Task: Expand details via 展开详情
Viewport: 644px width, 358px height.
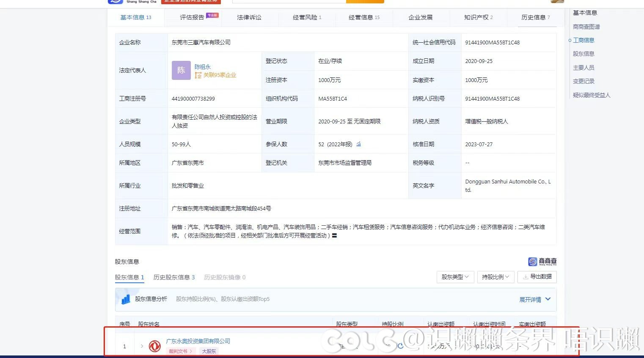Action: (x=530, y=299)
